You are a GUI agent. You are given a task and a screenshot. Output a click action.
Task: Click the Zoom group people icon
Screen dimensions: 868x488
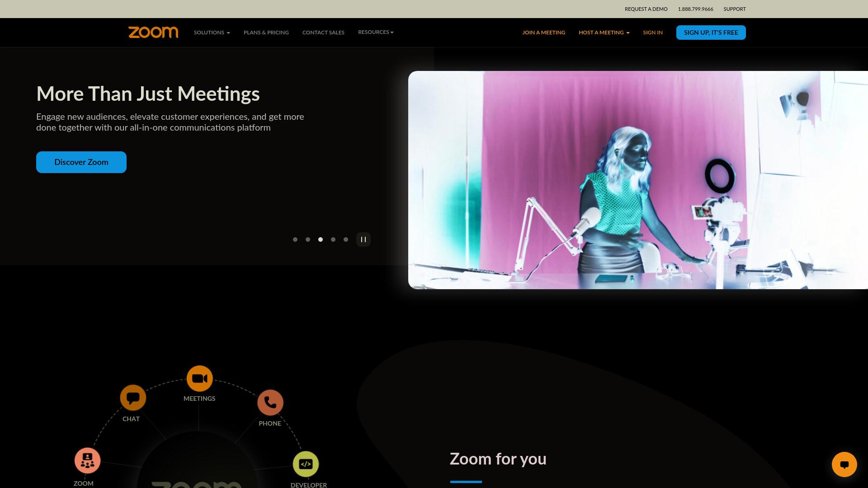87,460
